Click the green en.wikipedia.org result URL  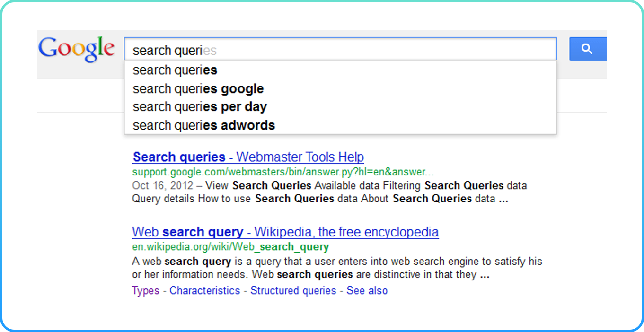click(230, 247)
